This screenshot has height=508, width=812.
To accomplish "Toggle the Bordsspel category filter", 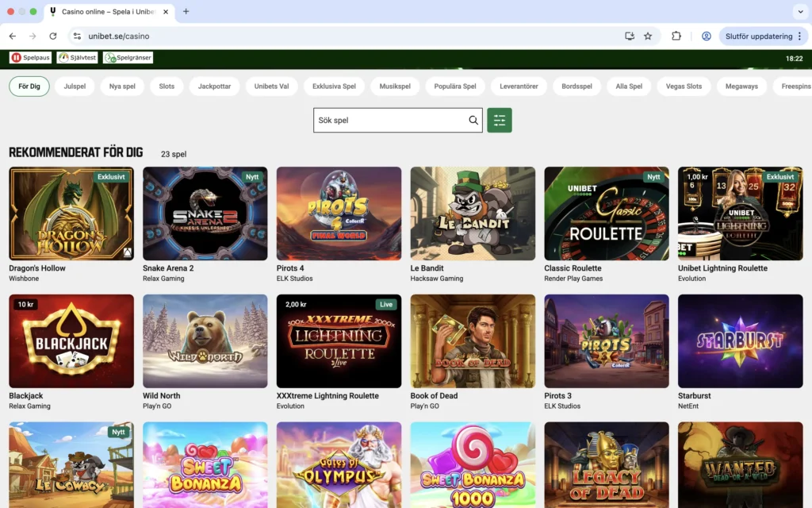I will (577, 86).
